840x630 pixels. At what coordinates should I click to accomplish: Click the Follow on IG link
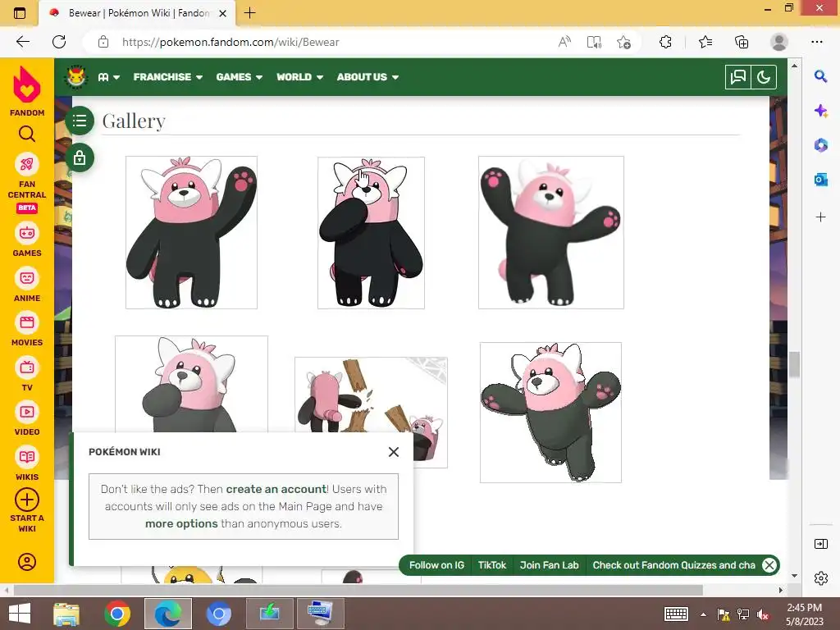pos(436,565)
